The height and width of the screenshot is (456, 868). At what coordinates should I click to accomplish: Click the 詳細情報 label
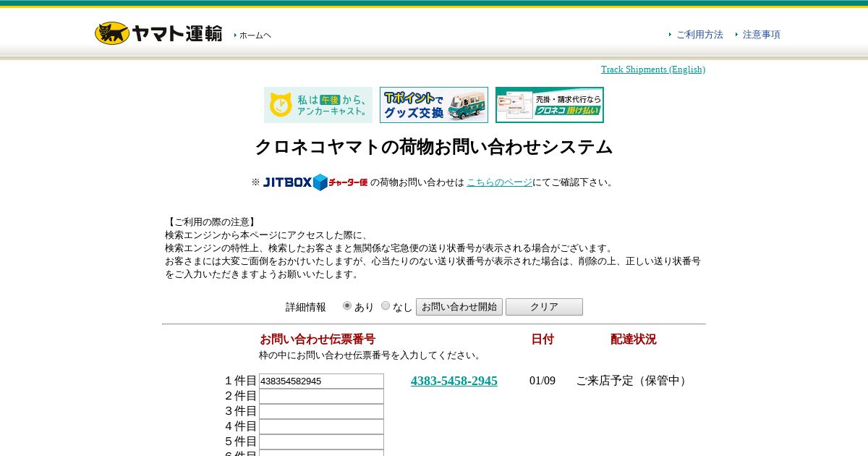[306, 308]
